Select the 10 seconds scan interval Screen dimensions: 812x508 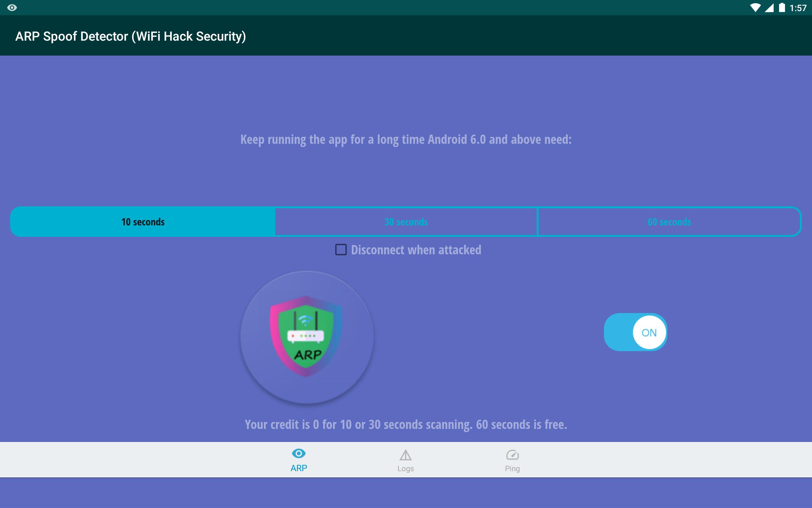click(x=143, y=222)
